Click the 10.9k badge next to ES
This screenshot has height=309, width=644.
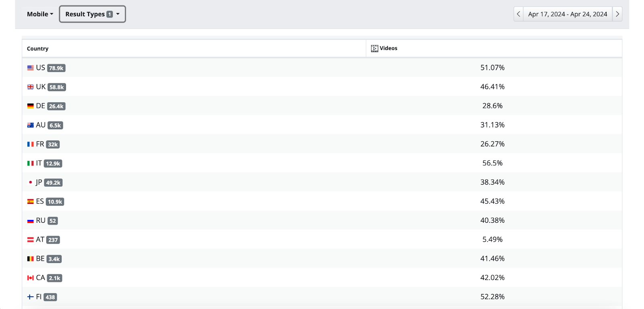coord(55,202)
